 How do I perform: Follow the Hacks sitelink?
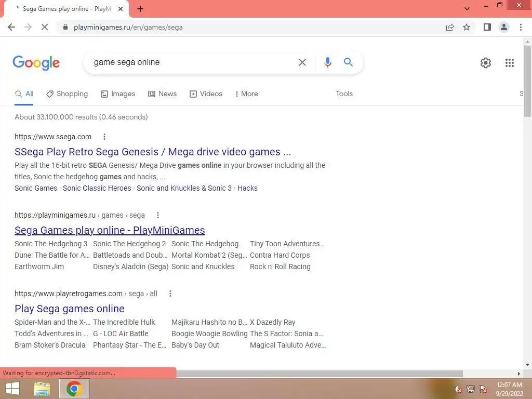pos(247,188)
